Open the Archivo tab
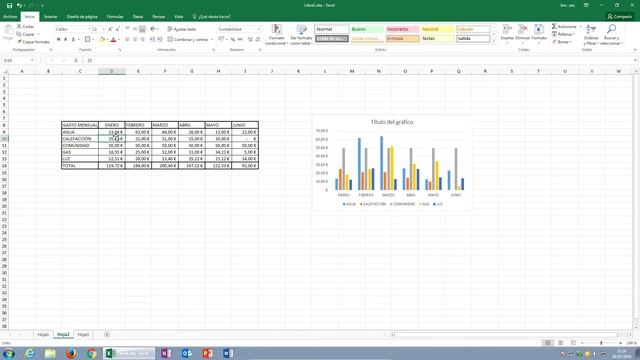 point(10,17)
